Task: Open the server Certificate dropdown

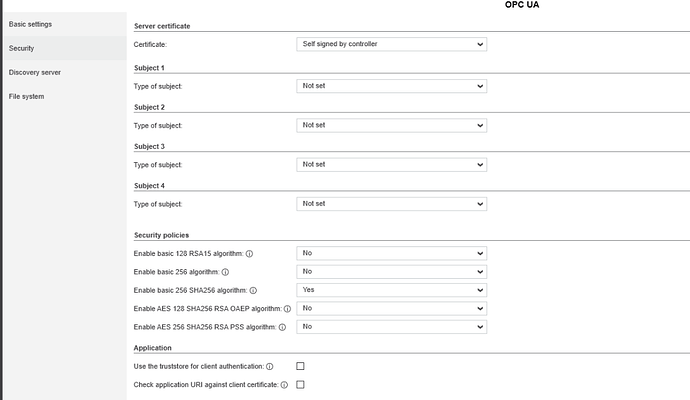Action: 391,45
